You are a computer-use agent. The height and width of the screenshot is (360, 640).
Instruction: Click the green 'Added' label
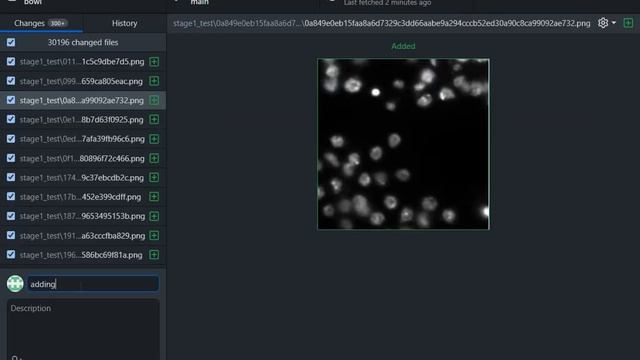(x=403, y=46)
